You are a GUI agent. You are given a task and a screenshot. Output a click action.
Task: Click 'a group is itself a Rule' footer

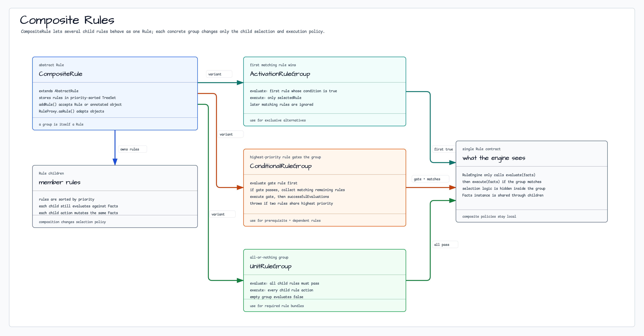tap(61, 124)
